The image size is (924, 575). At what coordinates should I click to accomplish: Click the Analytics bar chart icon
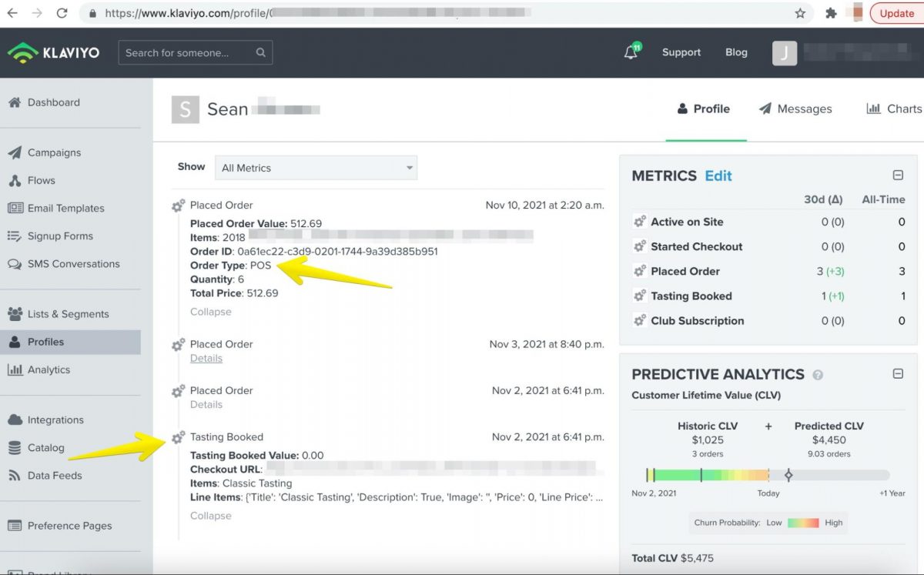tap(15, 369)
